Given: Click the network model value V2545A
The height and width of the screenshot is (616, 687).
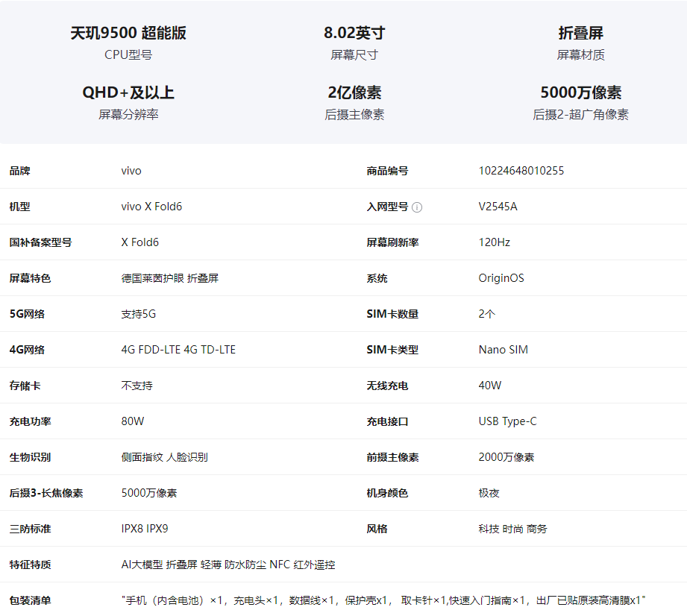Looking at the screenshot, I should click(498, 207).
